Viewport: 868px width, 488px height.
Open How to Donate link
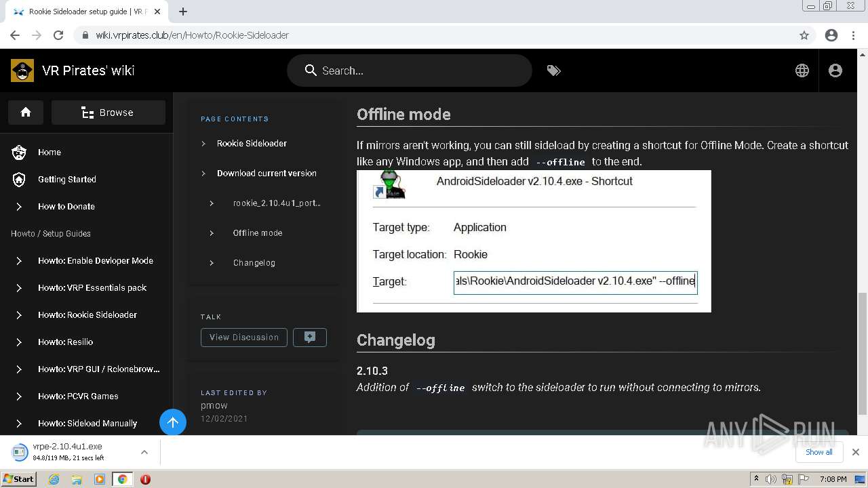[66, 207]
